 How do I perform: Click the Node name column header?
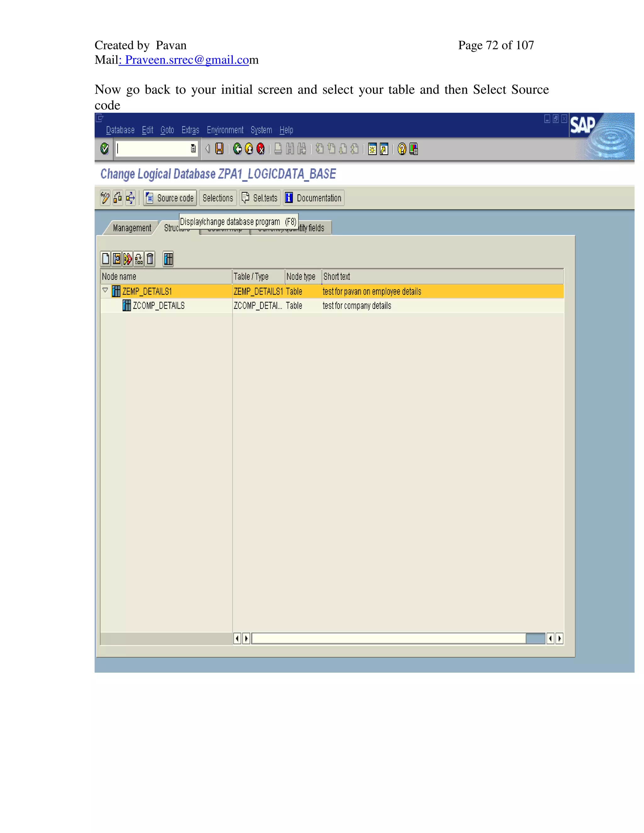click(x=166, y=277)
